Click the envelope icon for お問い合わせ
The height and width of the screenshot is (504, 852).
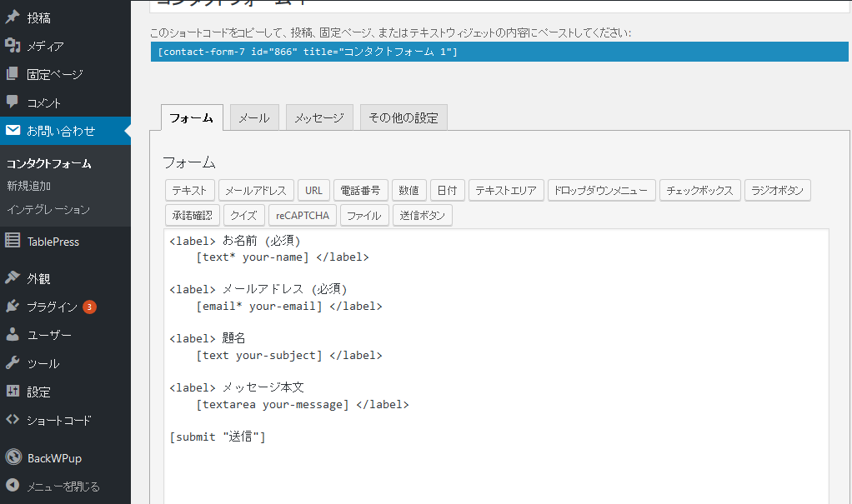click(x=13, y=131)
